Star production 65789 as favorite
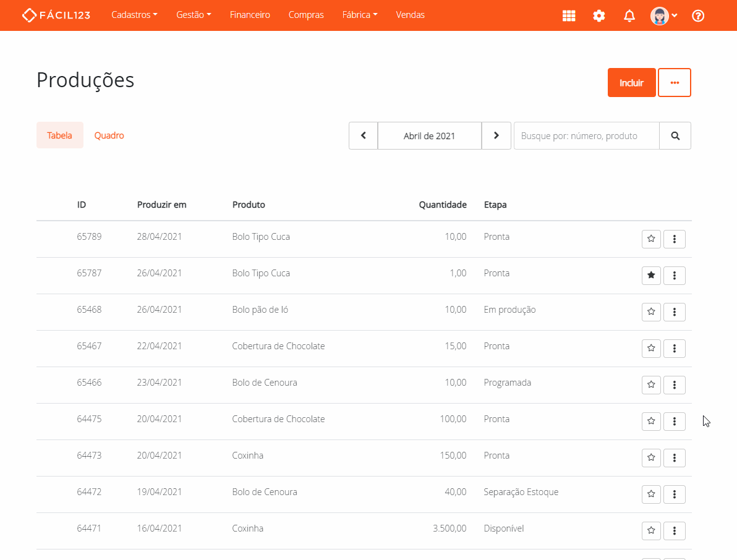Screen dimensions: 737x560 click(651, 239)
